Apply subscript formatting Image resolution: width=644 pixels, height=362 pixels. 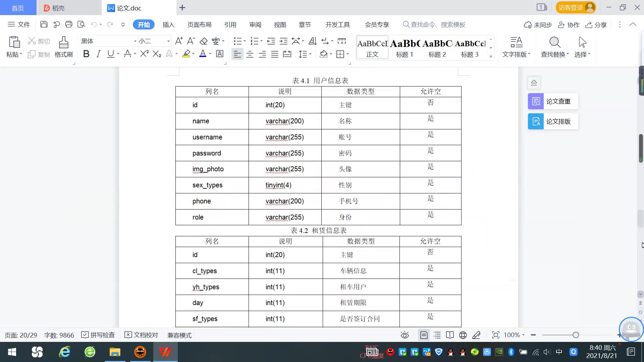(157, 54)
